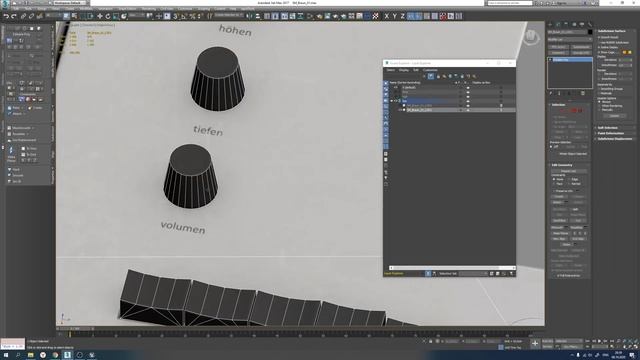
Task: Open the Help menu in main menu bar
Action: coord(233,9)
